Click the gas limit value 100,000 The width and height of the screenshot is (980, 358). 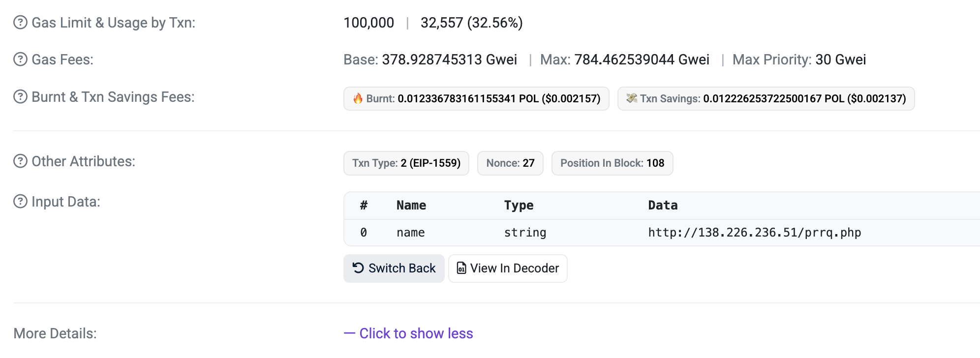tap(368, 23)
